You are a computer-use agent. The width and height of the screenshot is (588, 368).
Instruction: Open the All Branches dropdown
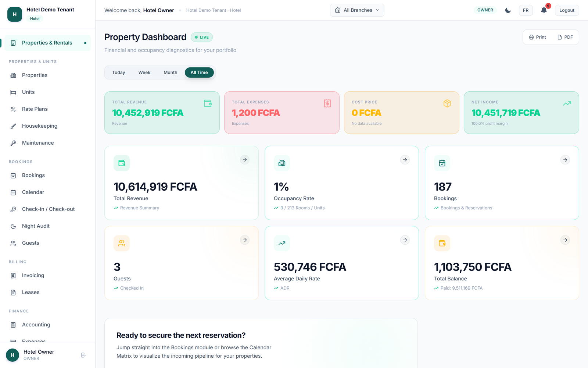[357, 10]
